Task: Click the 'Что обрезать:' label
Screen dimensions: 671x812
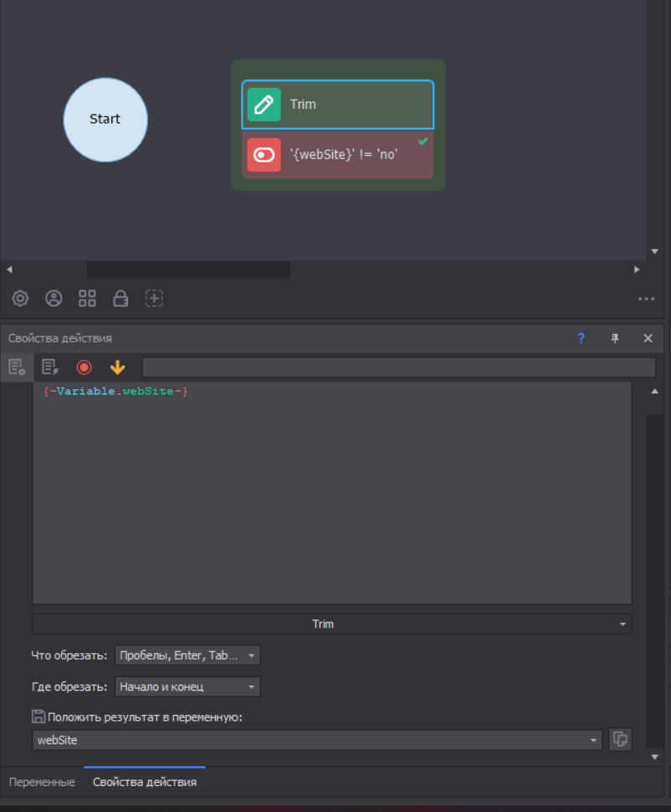Action: click(69, 655)
